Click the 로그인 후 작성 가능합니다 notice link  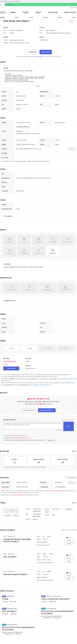coord(68,420)
